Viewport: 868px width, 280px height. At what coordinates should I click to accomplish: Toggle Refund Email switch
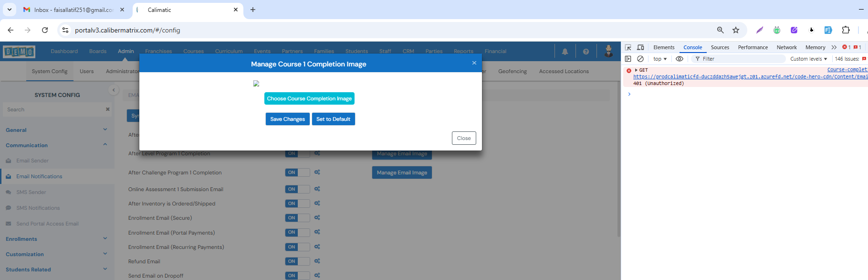tap(297, 261)
